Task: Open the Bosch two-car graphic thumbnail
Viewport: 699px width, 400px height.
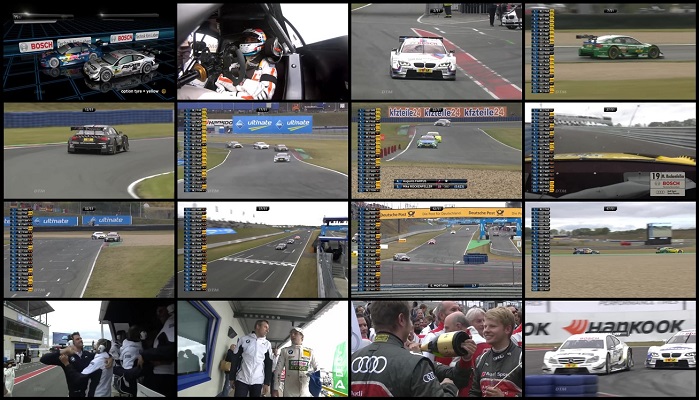Action: point(88,51)
